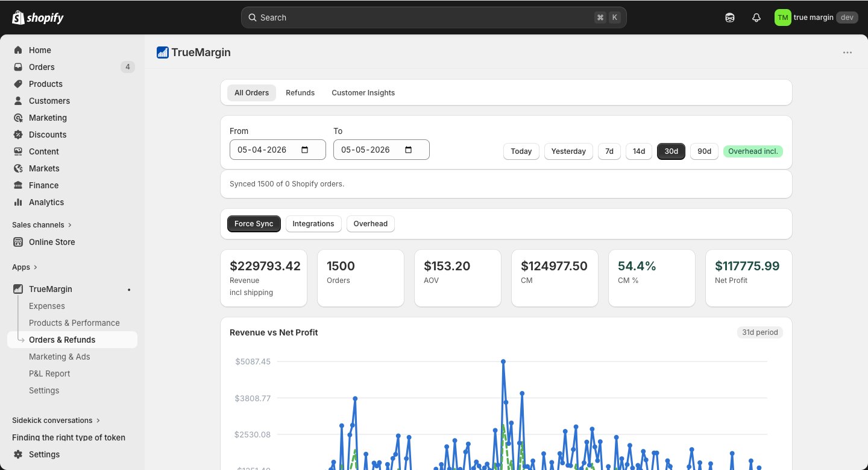
Task: Open the Integrations button
Action: click(x=313, y=223)
